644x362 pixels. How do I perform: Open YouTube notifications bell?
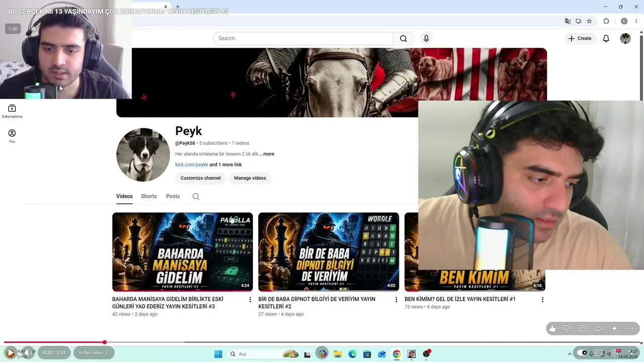(606, 39)
